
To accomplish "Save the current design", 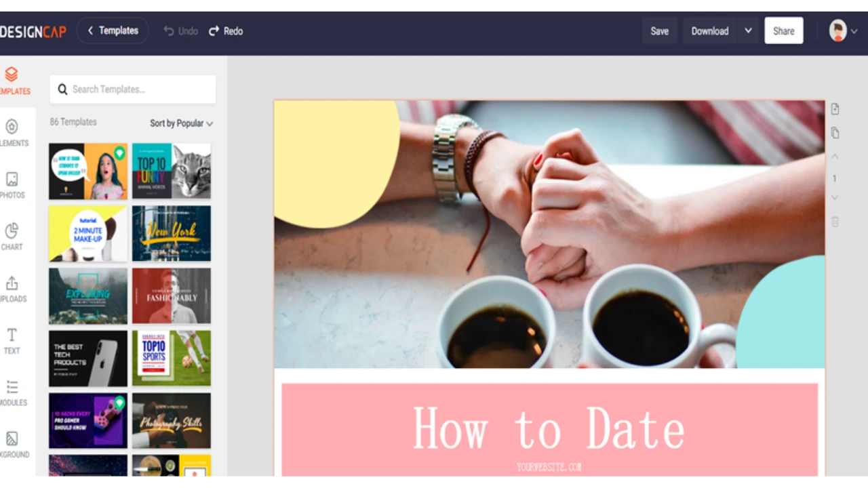I will [x=659, y=31].
